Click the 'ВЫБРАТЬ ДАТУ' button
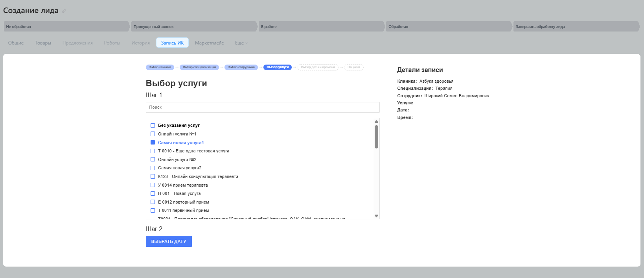 click(x=169, y=241)
